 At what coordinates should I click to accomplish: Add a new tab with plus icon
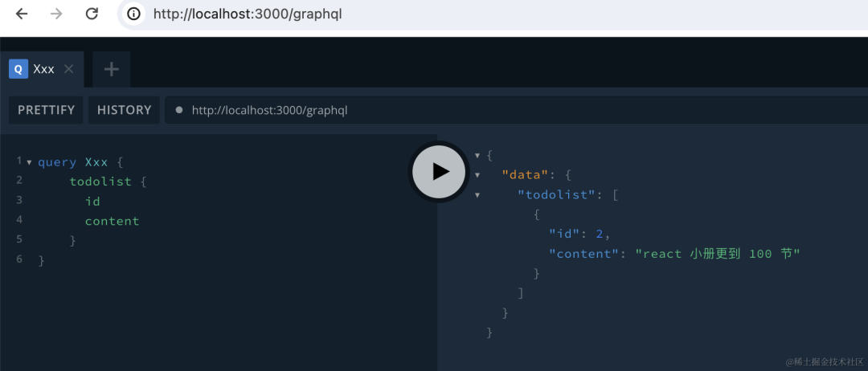click(x=111, y=69)
